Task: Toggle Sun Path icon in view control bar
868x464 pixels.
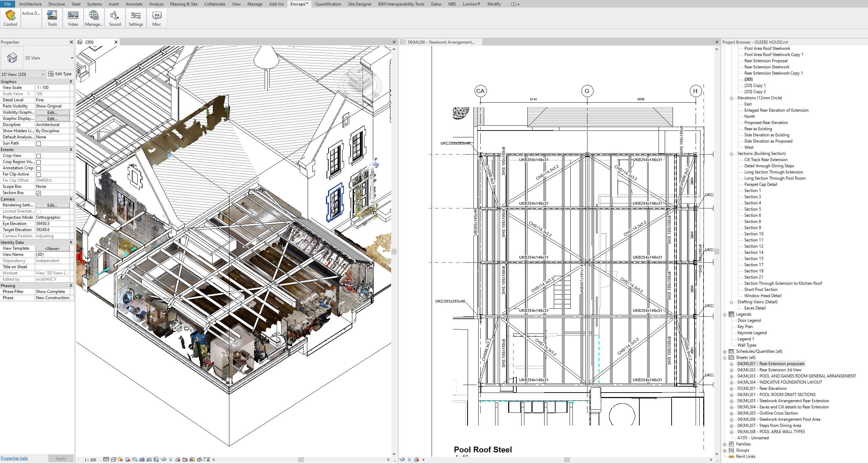Action: coord(120,460)
